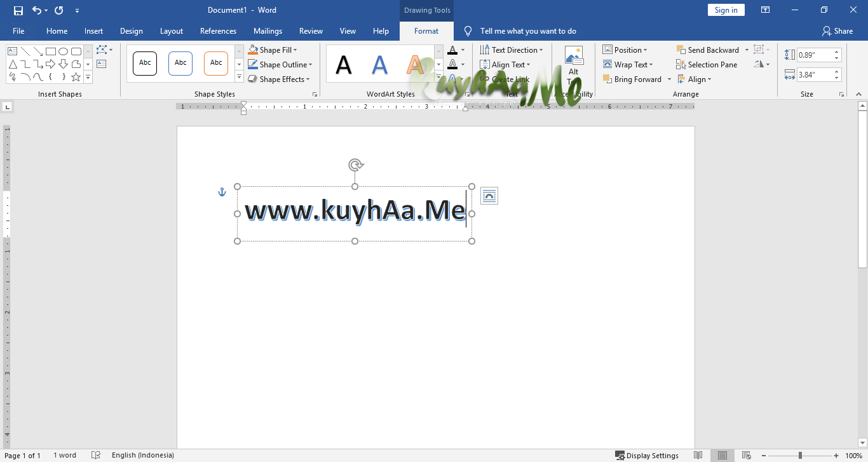This screenshot has height=462, width=868.
Task: Choose the Oval shape from Insert Shapes
Action: (x=63, y=51)
